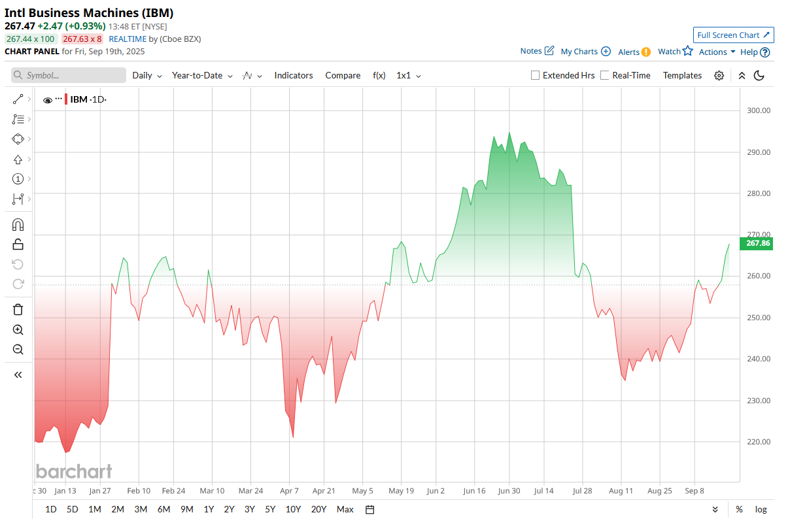Open chart settings gear icon

click(719, 76)
